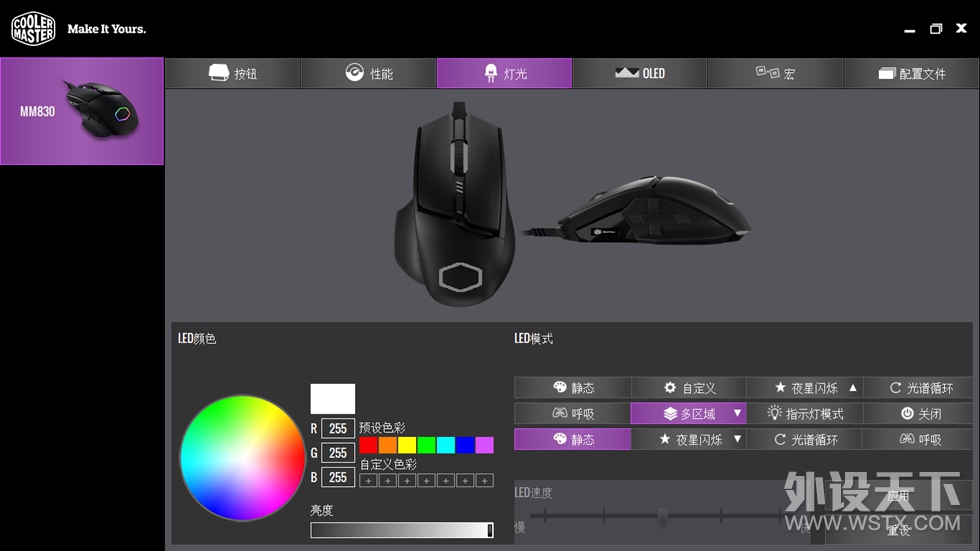Select the 指示灯模式 indicator mode

click(805, 413)
